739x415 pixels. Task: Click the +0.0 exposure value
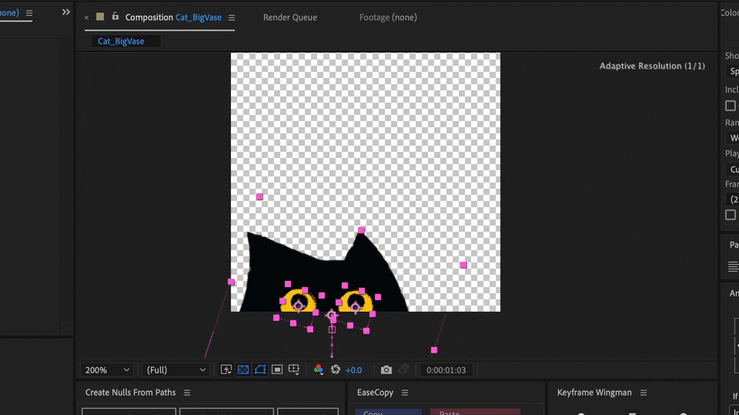tap(353, 370)
